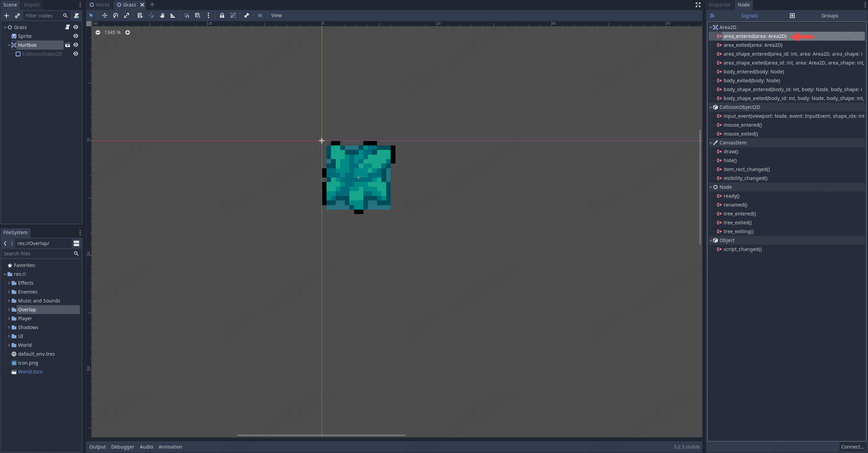Open the skeleton bone options icon

pos(247,15)
